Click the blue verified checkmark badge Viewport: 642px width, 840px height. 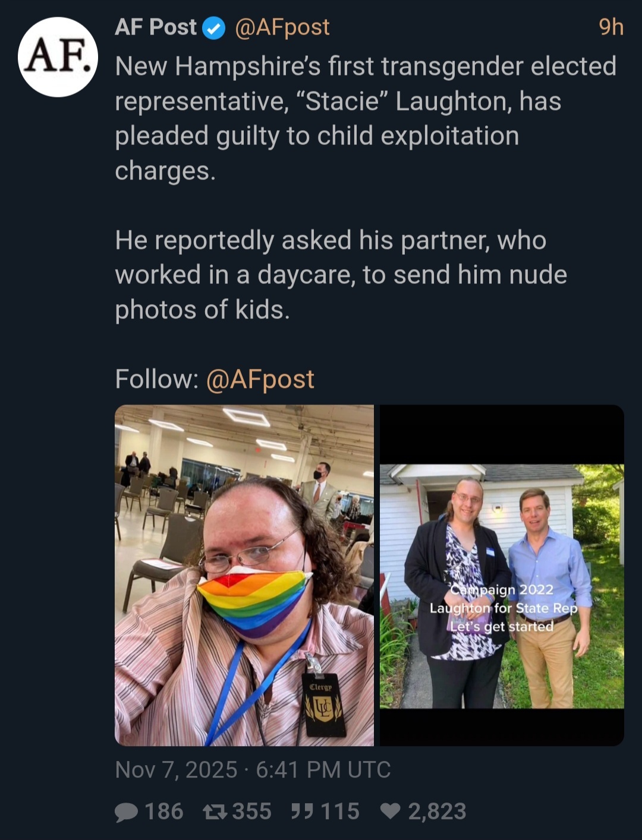[214, 28]
